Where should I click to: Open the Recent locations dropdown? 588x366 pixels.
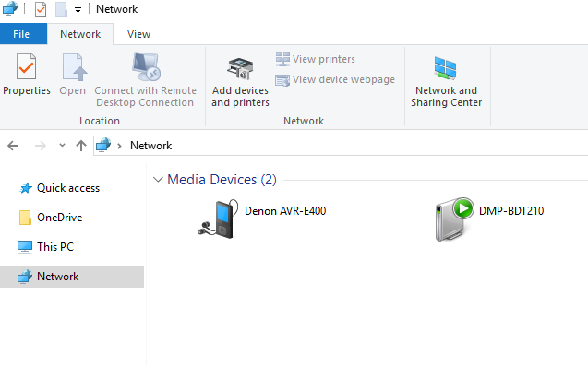62,146
